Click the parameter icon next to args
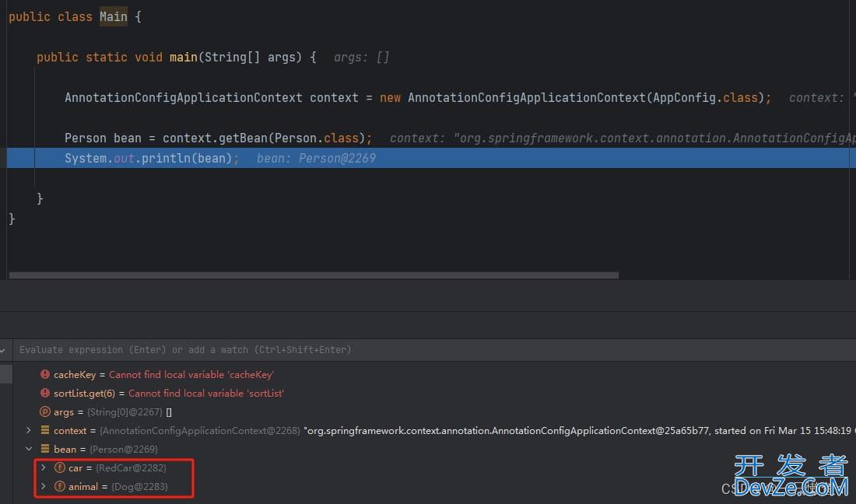 pyautogui.click(x=45, y=412)
